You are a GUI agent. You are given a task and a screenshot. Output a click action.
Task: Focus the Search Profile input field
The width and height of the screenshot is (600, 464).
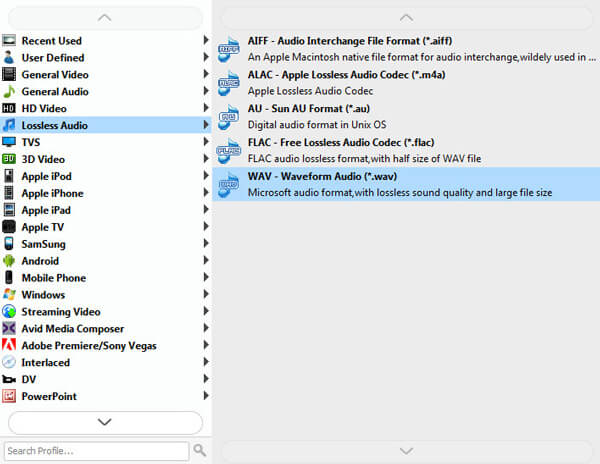pyautogui.click(x=96, y=451)
